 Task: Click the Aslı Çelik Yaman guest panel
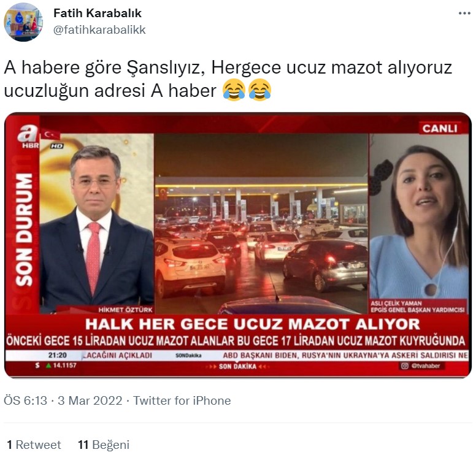pyautogui.click(x=418, y=224)
